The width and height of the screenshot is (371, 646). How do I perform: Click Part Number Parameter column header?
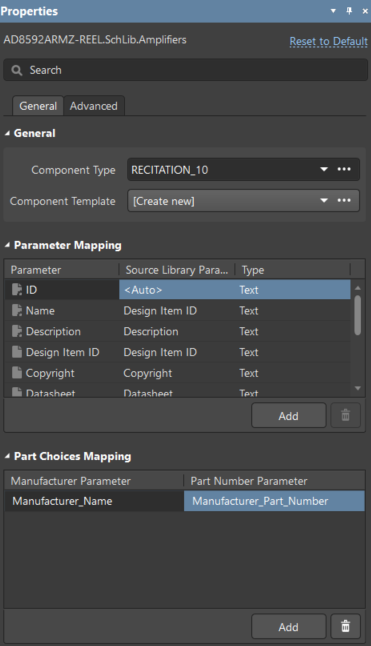click(274, 481)
